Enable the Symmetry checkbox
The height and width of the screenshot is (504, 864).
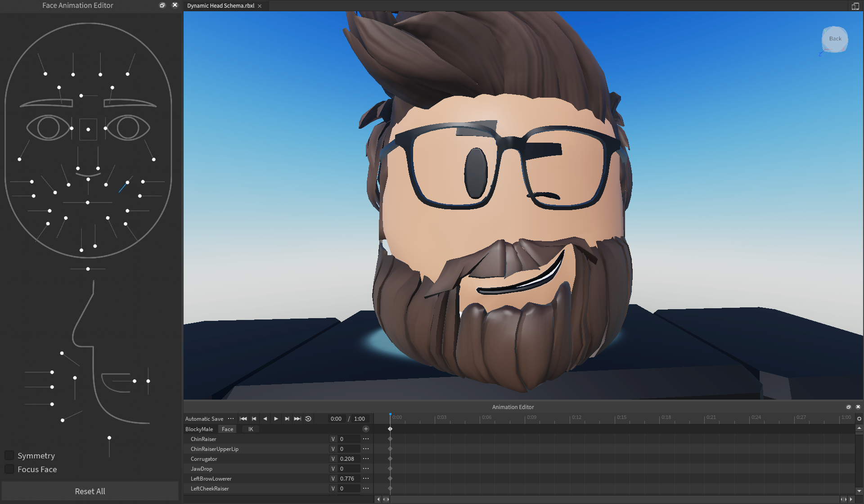coord(9,455)
